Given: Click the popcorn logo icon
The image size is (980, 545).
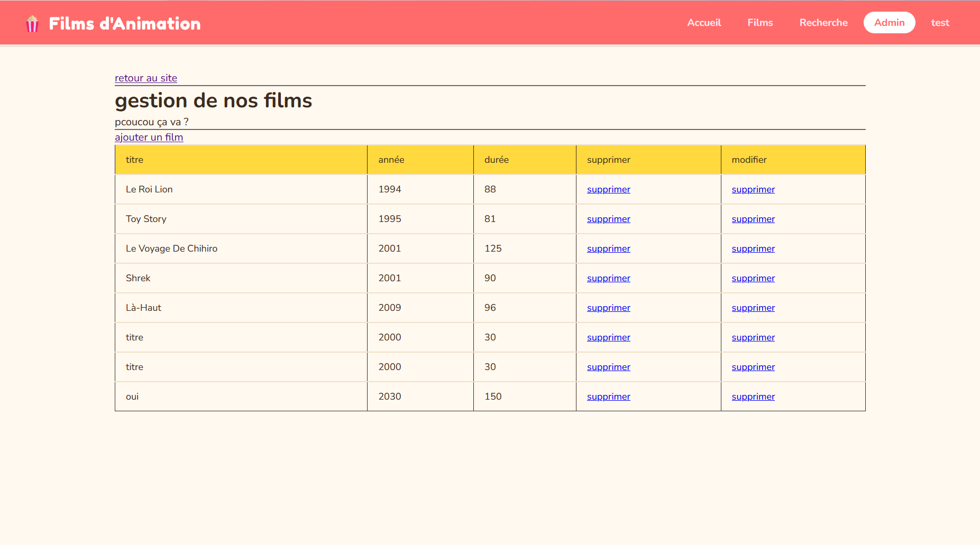Looking at the screenshot, I should coord(32,23).
